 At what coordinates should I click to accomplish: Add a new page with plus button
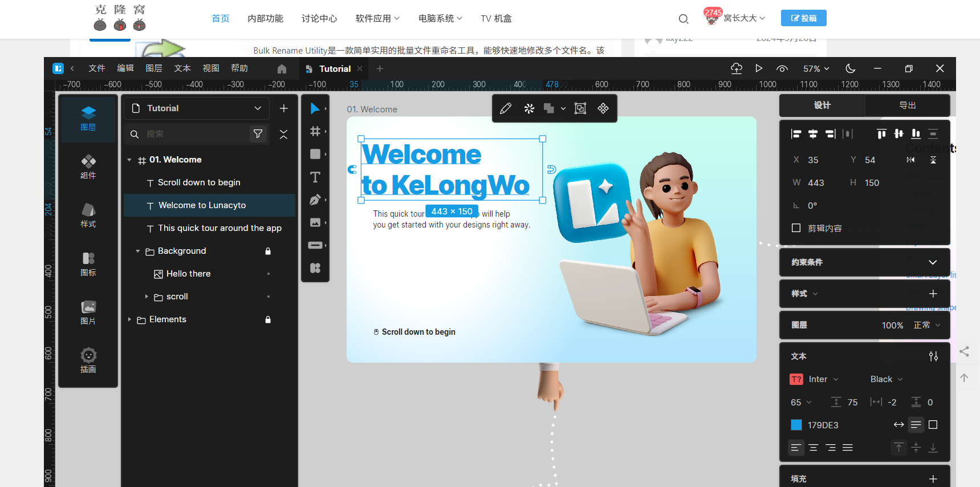click(x=284, y=108)
